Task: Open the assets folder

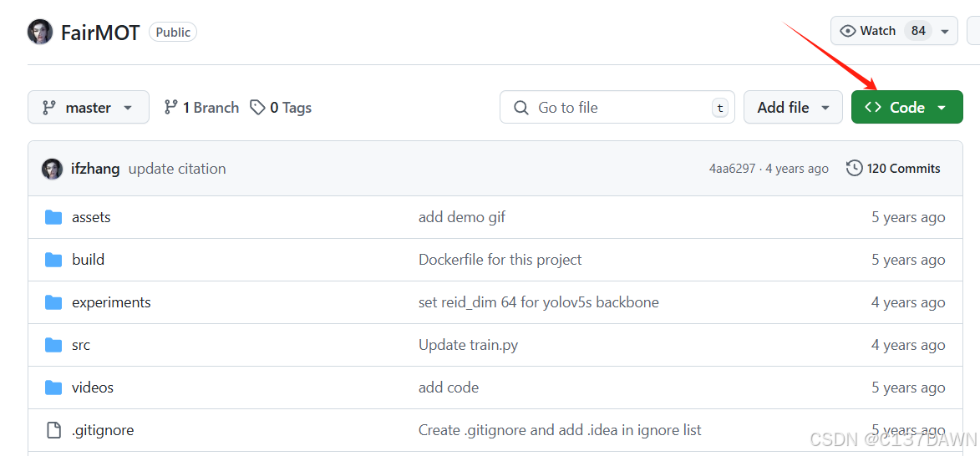Action: (x=91, y=217)
